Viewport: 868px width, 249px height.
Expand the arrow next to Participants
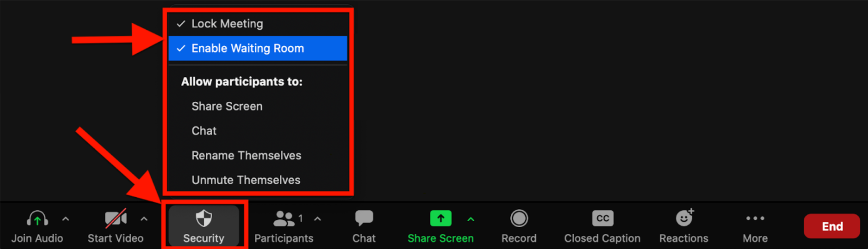click(x=317, y=219)
